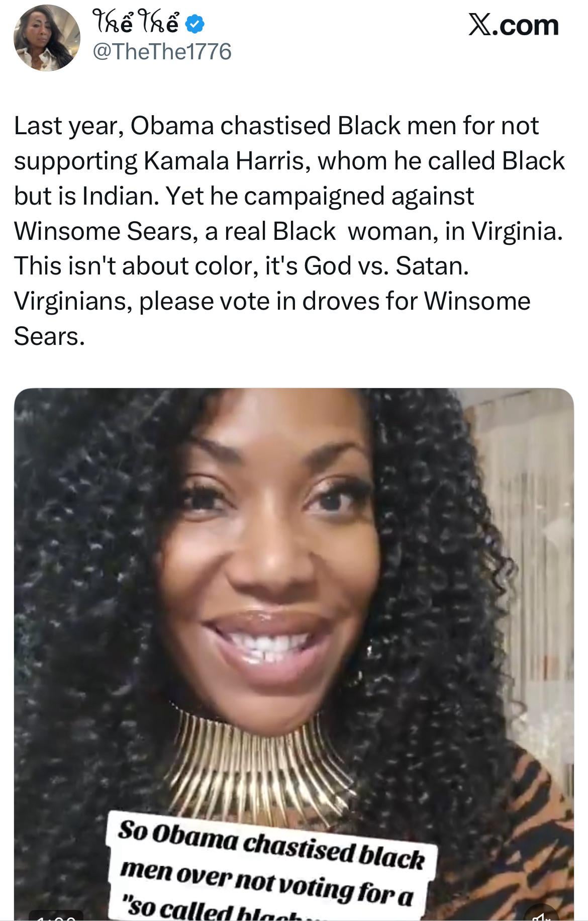Viewport: 588px width, 921px height.
Task: Click the final word 'Sears.' of the post
Action: (49, 336)
